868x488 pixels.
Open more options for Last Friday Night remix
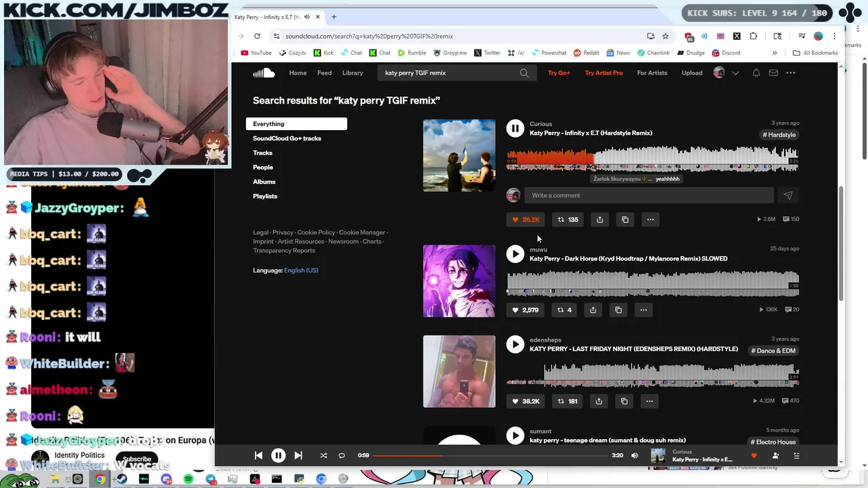coord(650,401)
